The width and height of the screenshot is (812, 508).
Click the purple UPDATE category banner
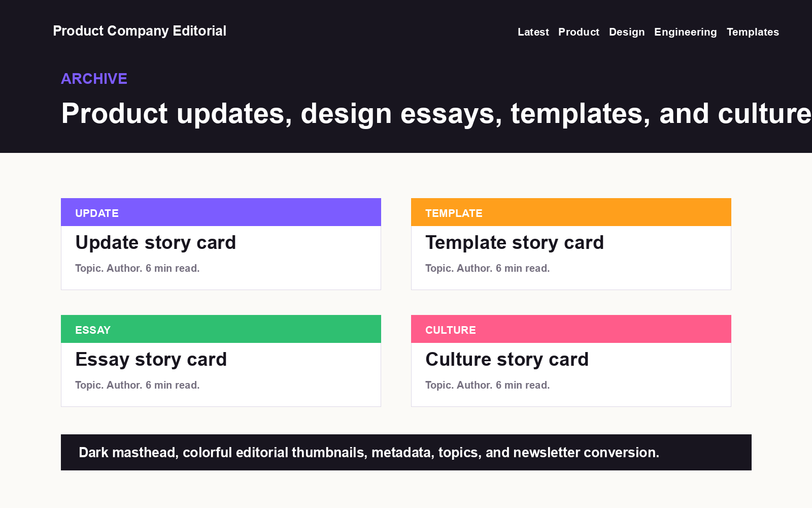(x=221, y=212)
